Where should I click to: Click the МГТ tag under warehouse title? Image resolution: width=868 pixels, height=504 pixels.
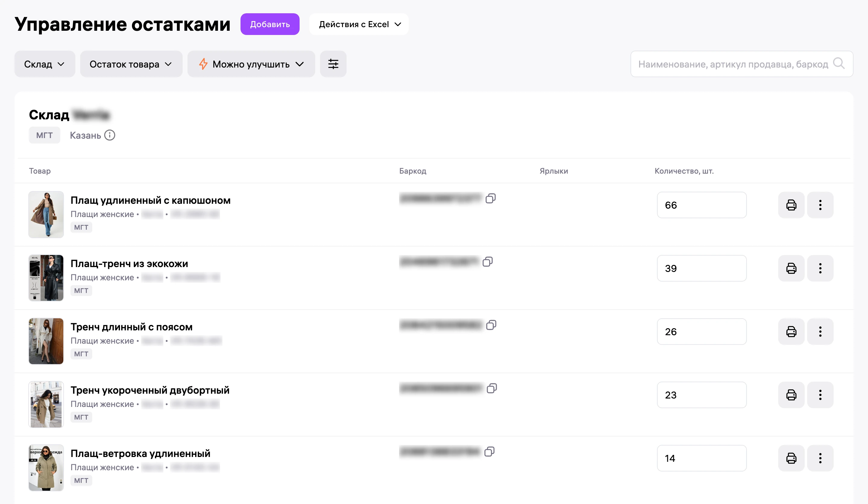click(x=44, y=135)
